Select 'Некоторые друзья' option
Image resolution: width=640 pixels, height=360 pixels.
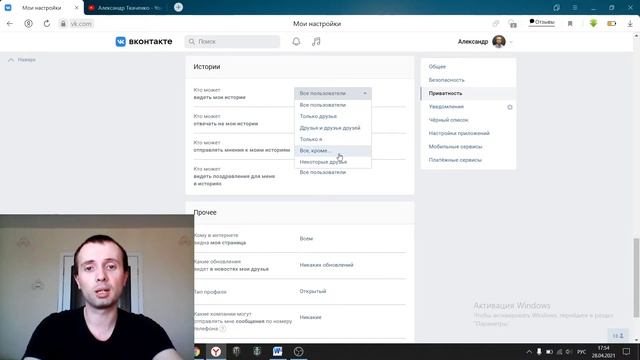pyautogui.click(x=333, y=162)
